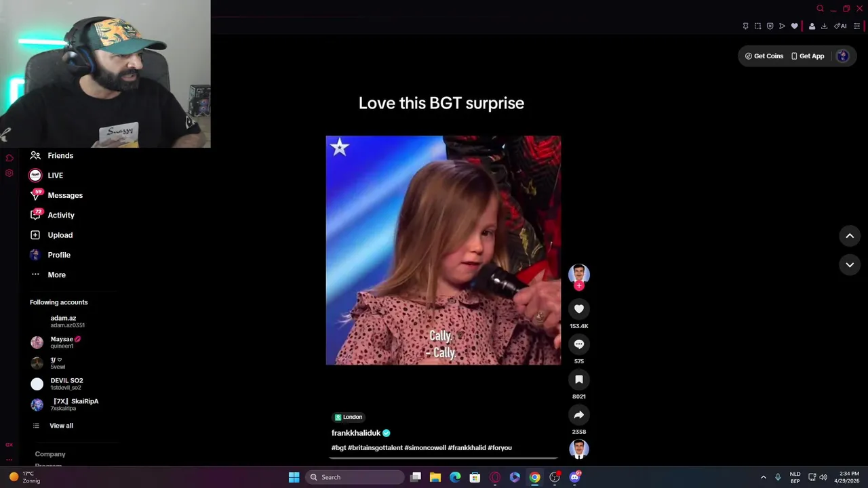Bookmark the video with 8021 saves
868x488 pixels.
point(579,380)
